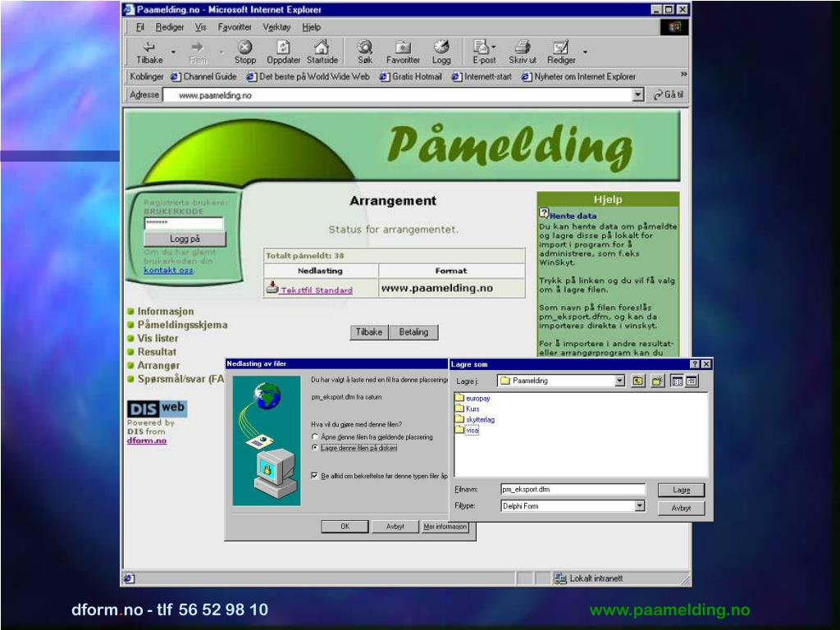This screenshot has height=630, width=840.
Task: Switch to list view icon in Lagre som
Action: tap(677, 381)
